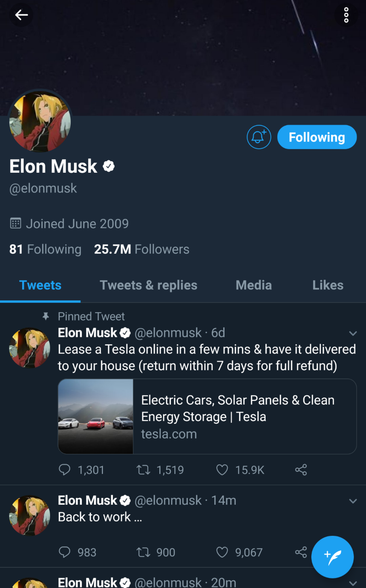366x588 pixels.
Task: Open the Media tab
Action: click(x=254, y=285)
